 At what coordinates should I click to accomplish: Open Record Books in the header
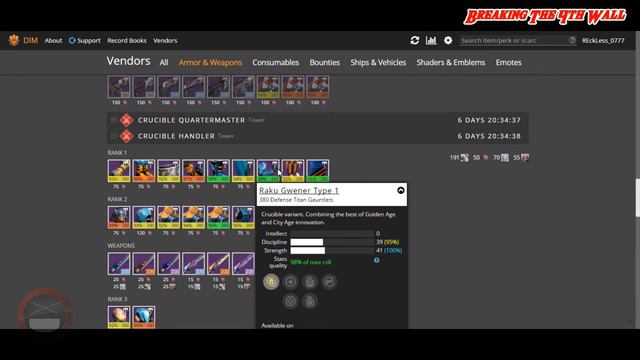pos(127,40)
